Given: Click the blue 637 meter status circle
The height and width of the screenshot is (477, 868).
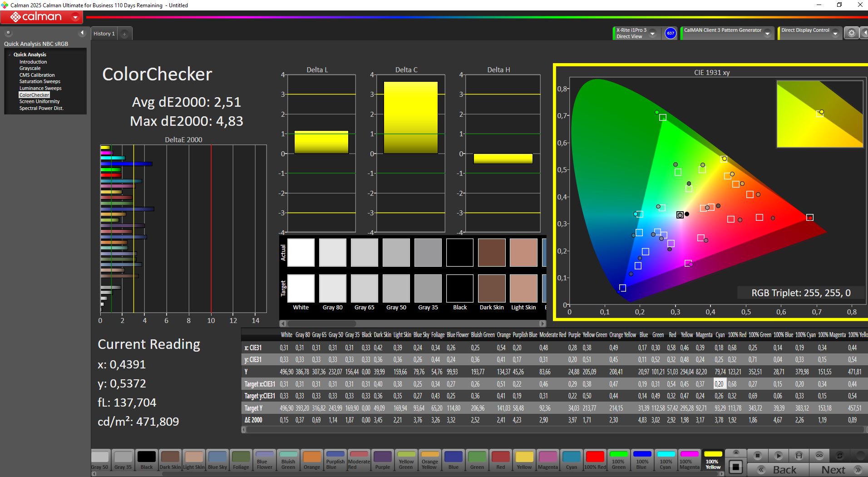Looking at the screenshot, I should click(x=670, y=33).
